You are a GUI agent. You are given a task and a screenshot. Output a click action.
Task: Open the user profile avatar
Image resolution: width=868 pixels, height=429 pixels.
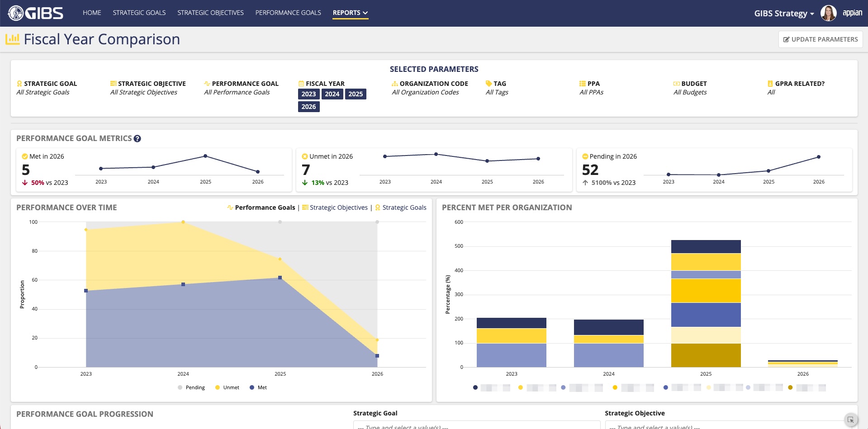(828, 13)
